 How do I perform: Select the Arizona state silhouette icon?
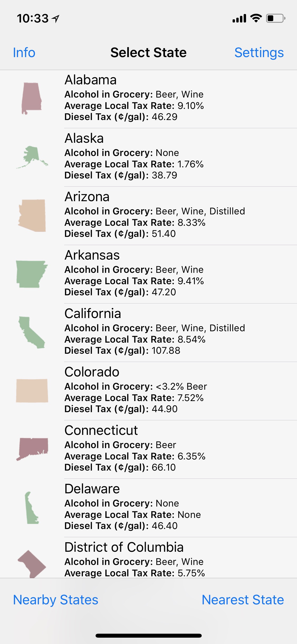(x=32, y=215)
